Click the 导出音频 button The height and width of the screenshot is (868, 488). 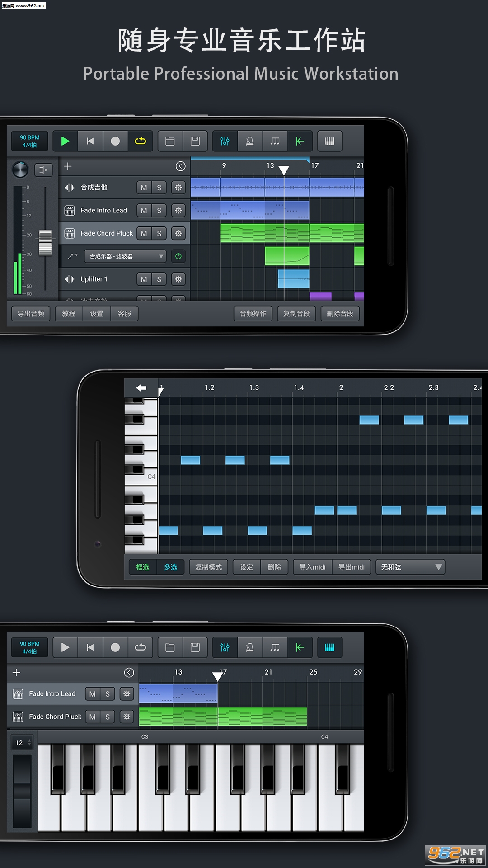pos(31,314)
